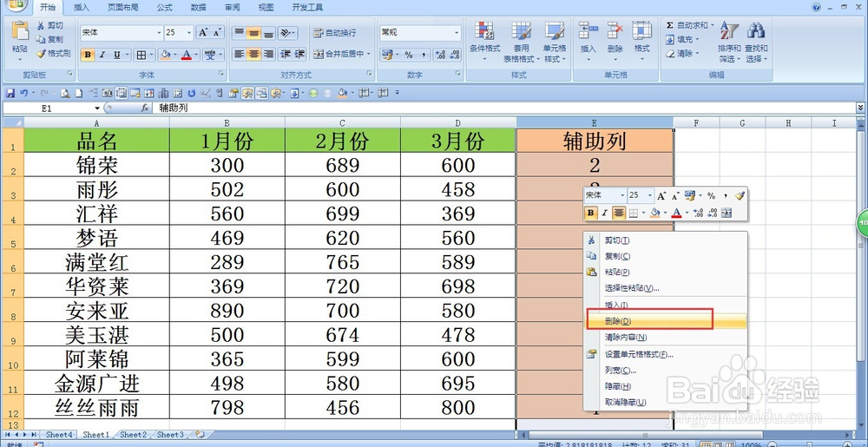Viewport: 868px width, 447px height.
Task: Switch to the Insert (插入) ribbon tab
Action: pyautogui.click(x=82, y=7)
